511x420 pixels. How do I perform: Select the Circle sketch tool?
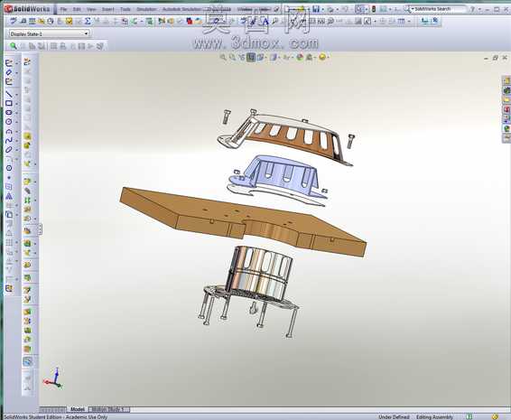click(x=9, y=122)
